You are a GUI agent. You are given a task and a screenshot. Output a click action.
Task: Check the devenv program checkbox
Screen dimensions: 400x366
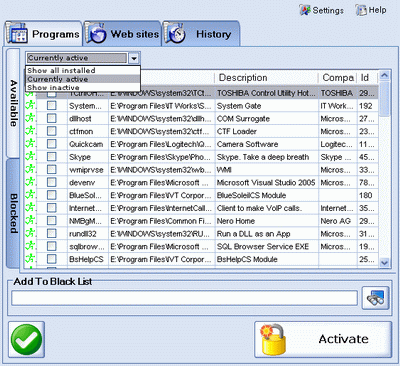52,183
